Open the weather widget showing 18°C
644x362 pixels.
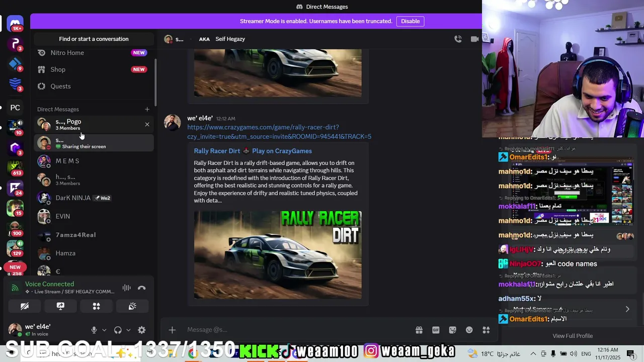pos(494,353)
